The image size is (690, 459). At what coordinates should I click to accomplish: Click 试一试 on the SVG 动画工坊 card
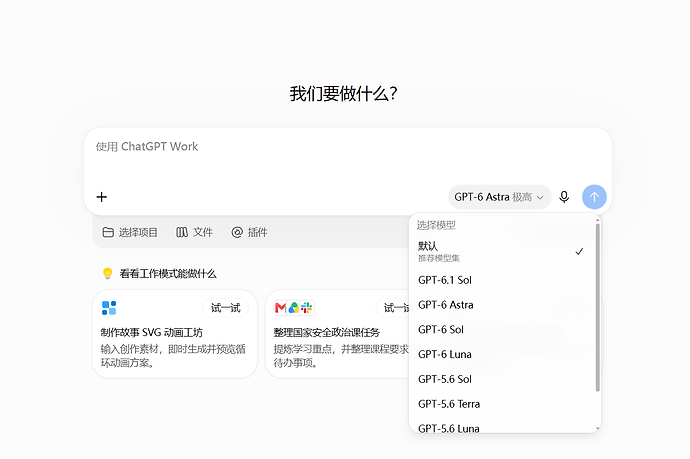(x=226, y=308)
